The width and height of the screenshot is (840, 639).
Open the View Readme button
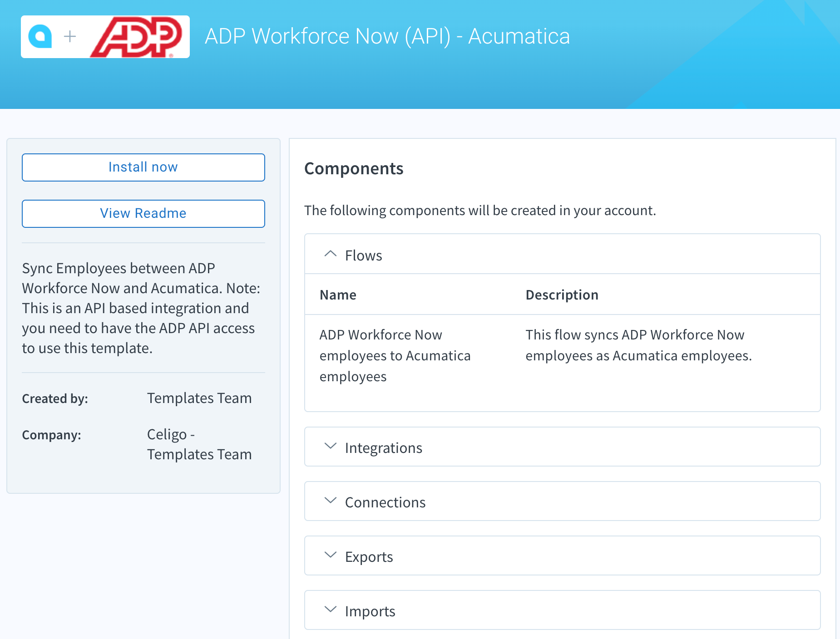pyautogui.click(x=143, y=213)
